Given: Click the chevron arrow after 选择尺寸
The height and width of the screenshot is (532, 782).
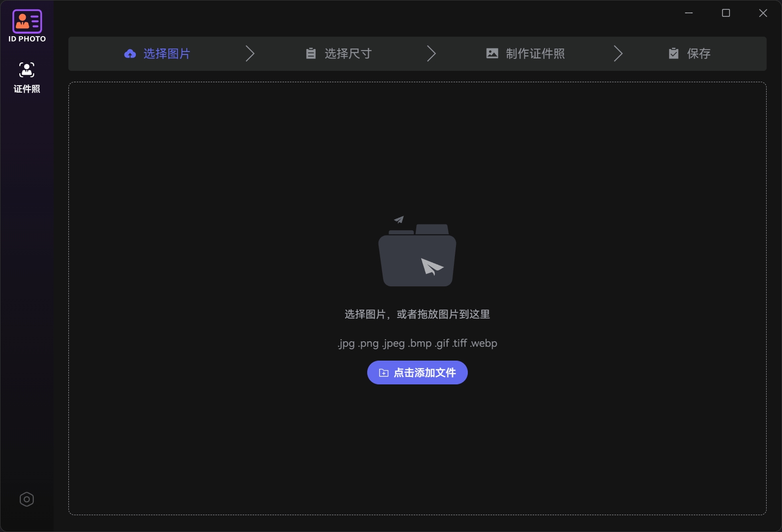Looking at the screenshot, I should 432,53.
